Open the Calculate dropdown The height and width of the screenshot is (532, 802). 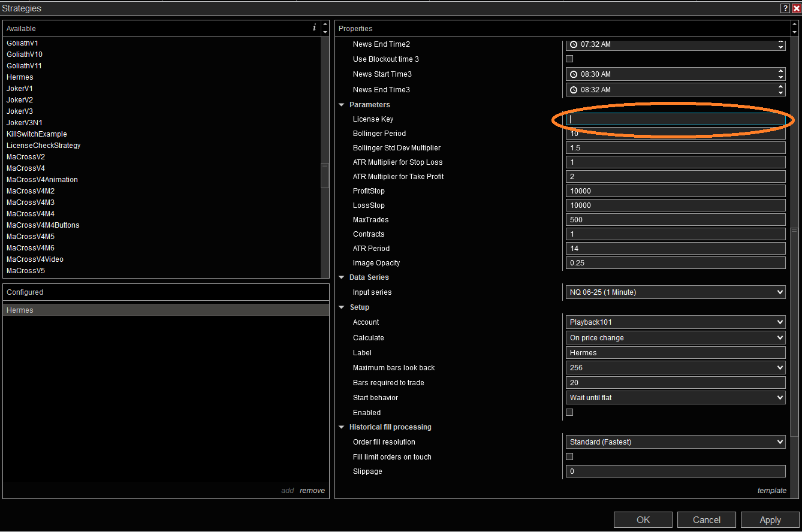(675, 338)
